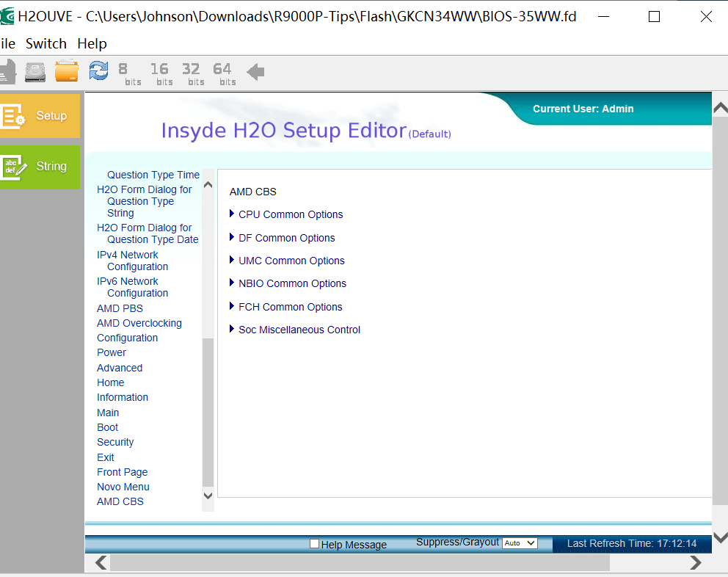Click form list scrollbar down arrow

pyautogui.click(x=208, y=496)
